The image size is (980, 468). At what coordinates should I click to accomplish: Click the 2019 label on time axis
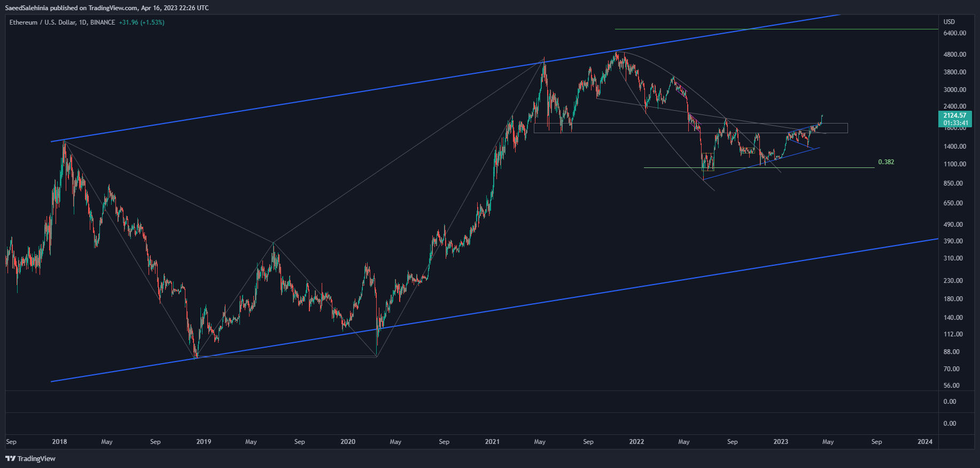204,442
